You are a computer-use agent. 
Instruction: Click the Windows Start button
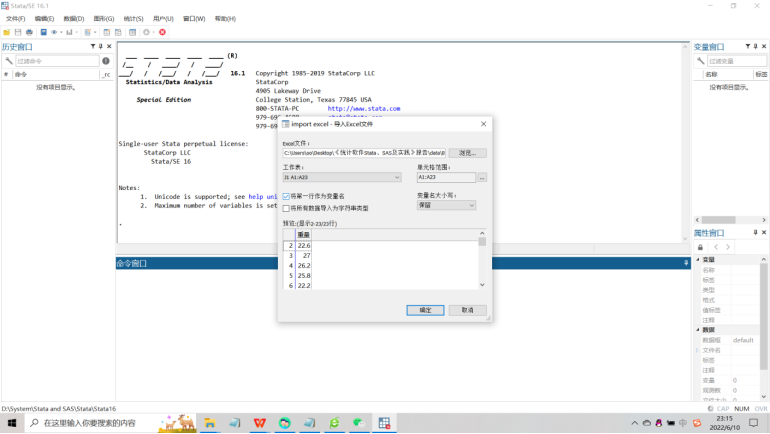point(12,423)
